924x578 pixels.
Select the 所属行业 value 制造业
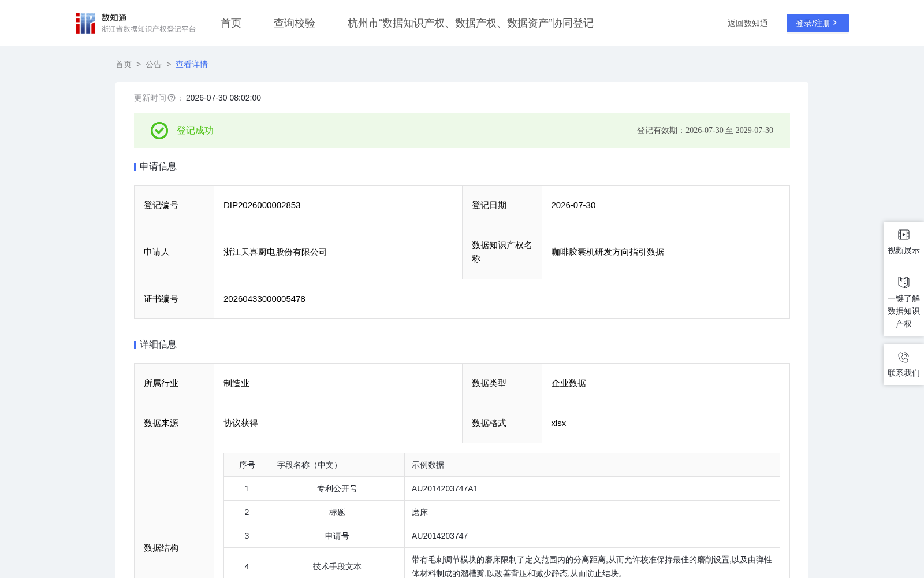click(237, 383)
